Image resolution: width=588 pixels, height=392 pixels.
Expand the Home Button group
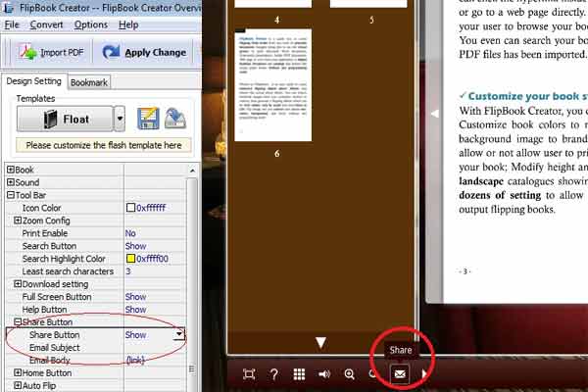coord(18,372)
